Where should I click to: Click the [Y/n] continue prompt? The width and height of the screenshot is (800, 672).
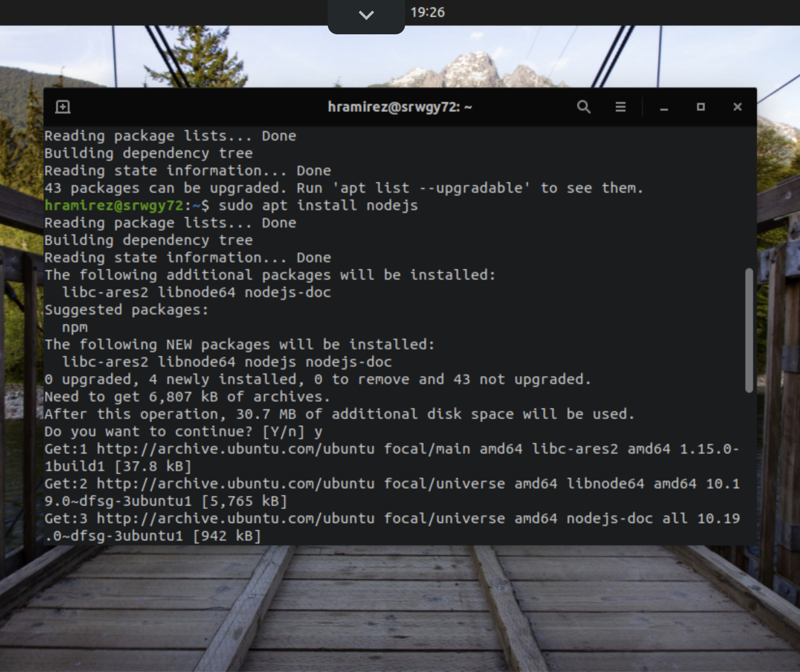point(283,431)
